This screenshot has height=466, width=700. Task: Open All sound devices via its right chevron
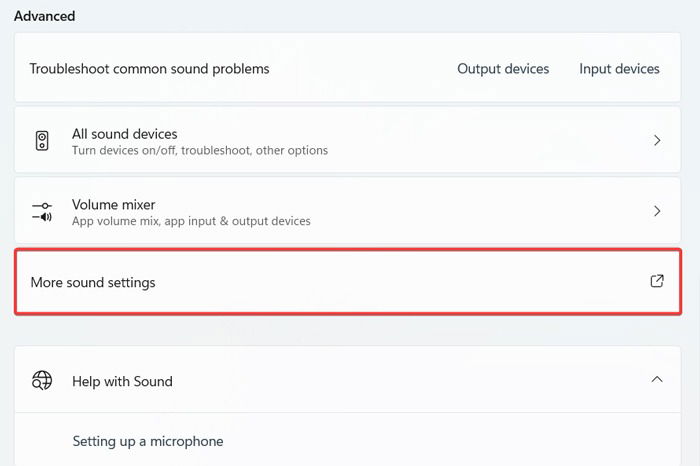[657, 140]
